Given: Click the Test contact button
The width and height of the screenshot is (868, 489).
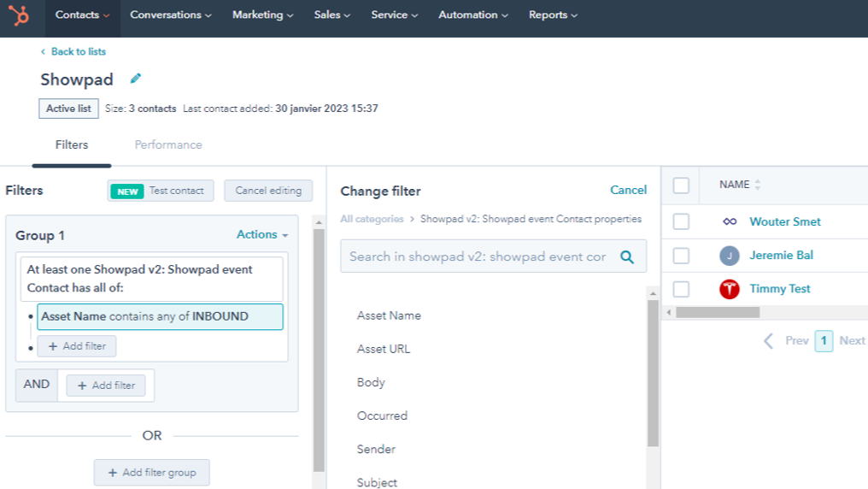Looking at the screenshot, I should coord(161,191).
